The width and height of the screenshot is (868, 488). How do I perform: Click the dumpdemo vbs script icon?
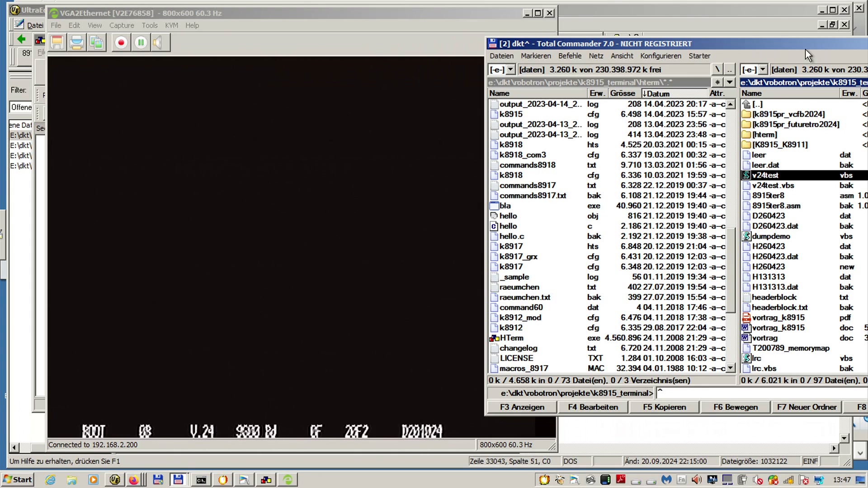(x=746, y=236)
